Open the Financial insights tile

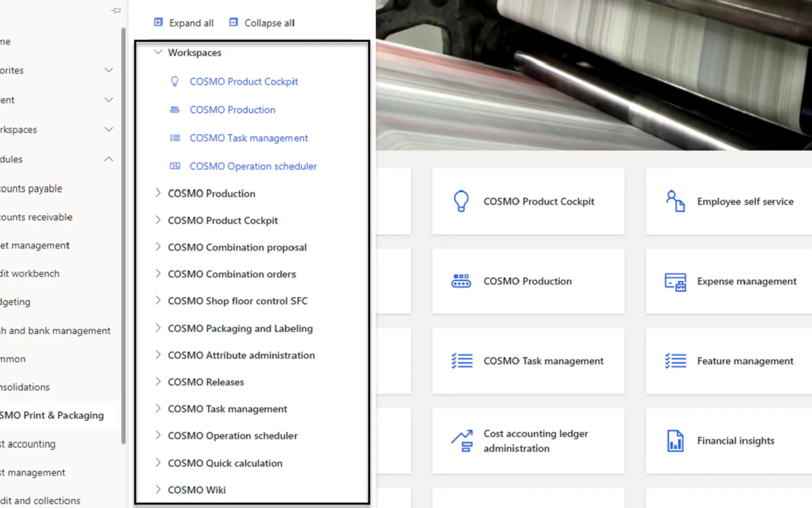(729, 441)
